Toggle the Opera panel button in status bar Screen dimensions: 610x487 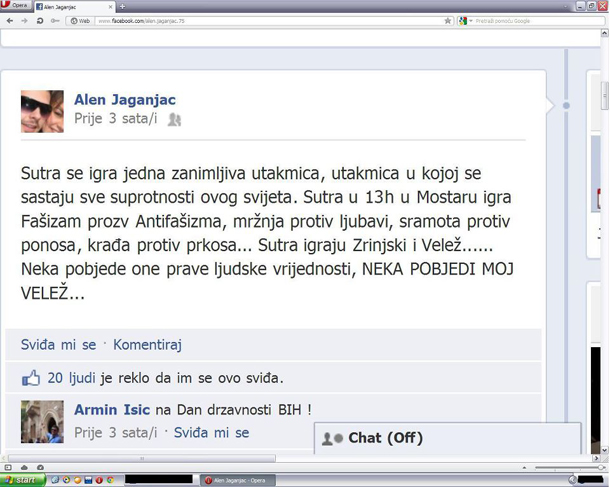(x=8, y=468)
